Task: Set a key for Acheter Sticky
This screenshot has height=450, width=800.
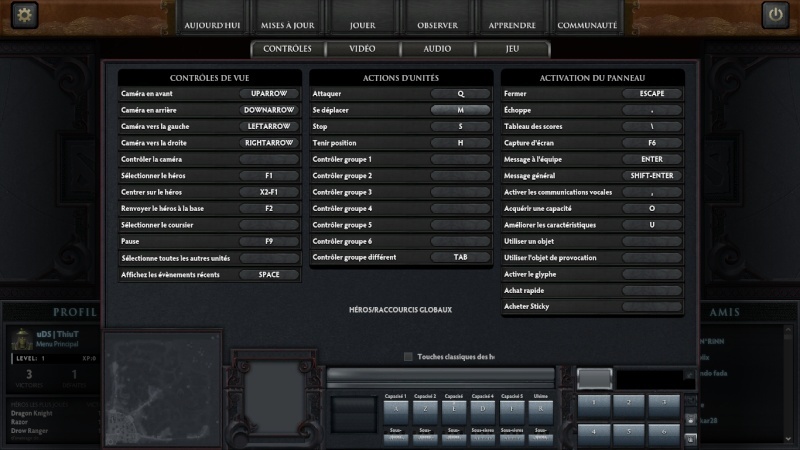Action: click(x=652, y=307)
